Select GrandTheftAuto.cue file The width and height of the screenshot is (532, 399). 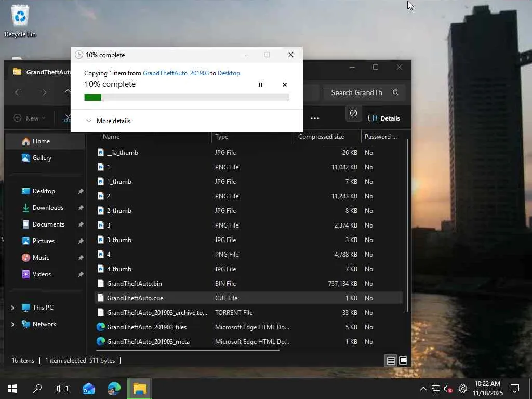pyautogui.click(x=248, y=298)
